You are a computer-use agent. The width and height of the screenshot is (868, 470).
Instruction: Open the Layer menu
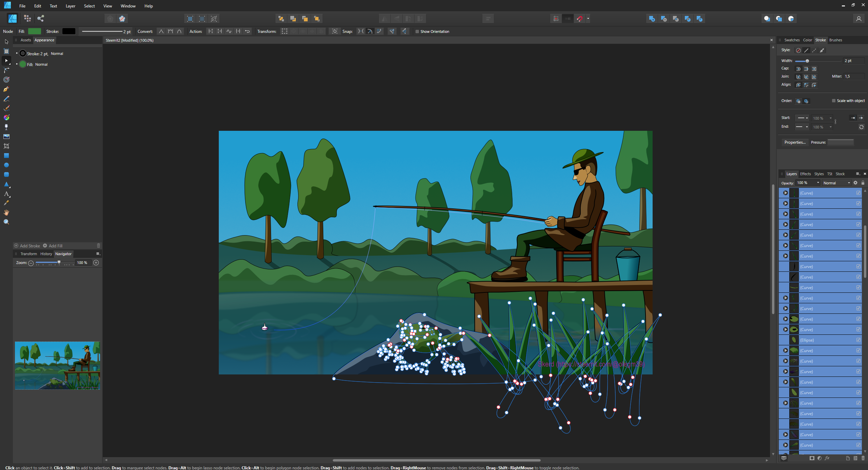(x=70, y=6)
